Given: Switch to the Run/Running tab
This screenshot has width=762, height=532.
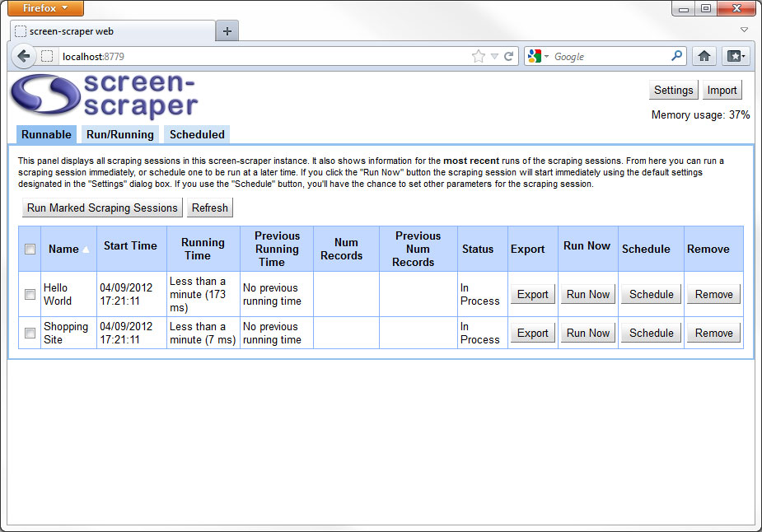Looking at the screenshot, I should (120, 134).
